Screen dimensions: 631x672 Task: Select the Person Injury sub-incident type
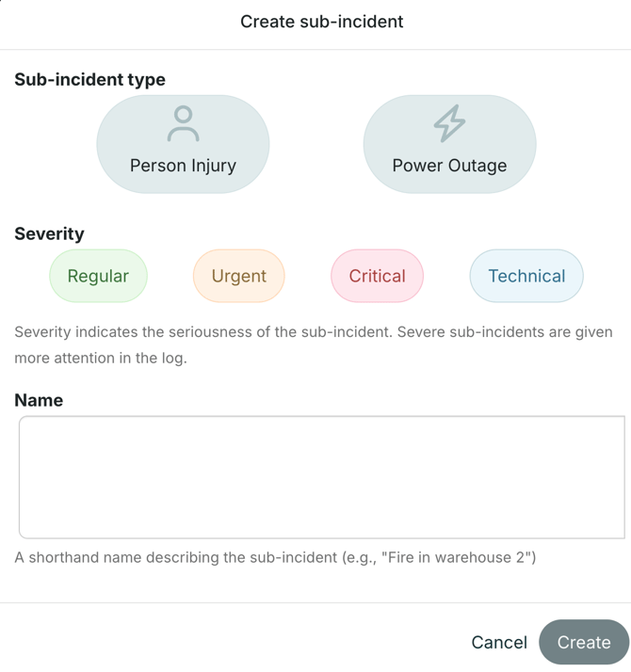(183, 145)
